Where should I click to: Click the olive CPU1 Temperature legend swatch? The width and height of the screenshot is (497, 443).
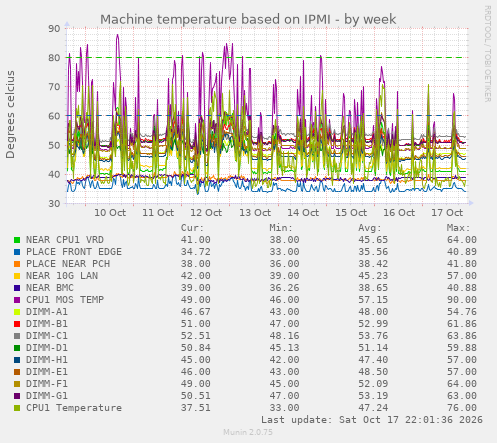[x=17, y=408]
